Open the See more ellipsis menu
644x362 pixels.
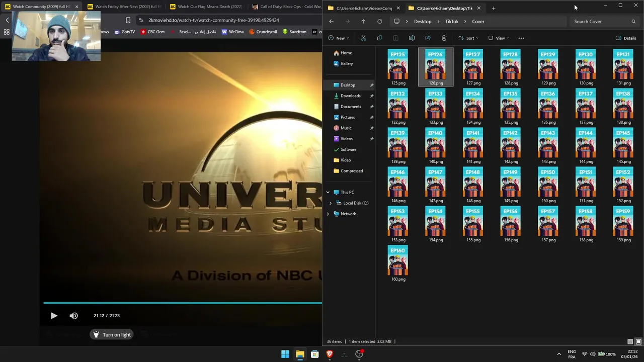pos(521,38)
